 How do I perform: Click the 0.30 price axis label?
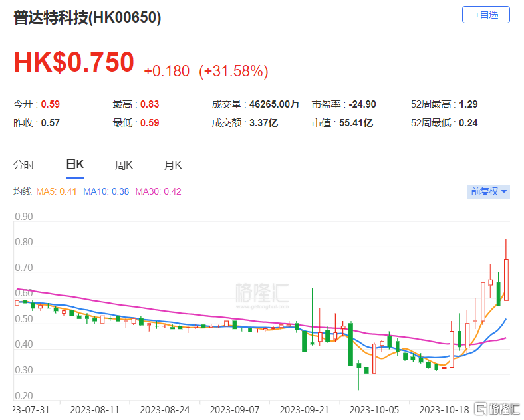click(x=24, y=370)
